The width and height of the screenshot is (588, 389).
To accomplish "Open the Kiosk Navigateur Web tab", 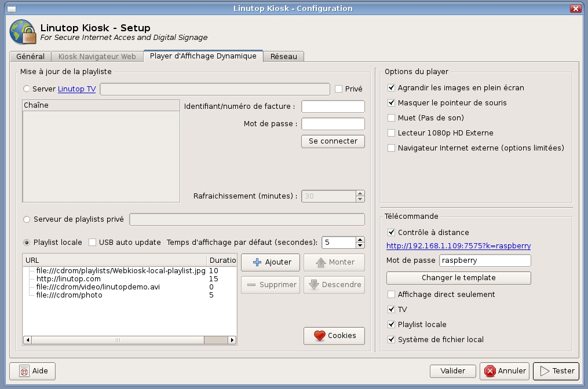I will tap(97, 56).
